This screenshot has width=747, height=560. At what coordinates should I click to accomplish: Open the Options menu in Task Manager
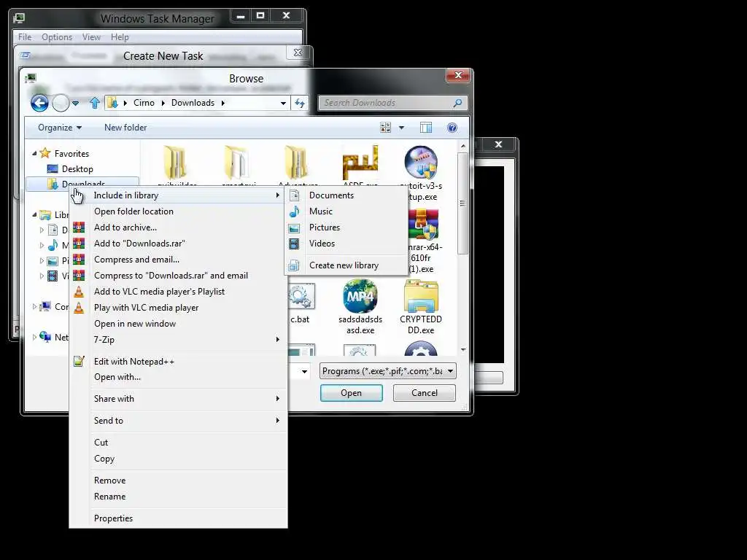(57, 37)
